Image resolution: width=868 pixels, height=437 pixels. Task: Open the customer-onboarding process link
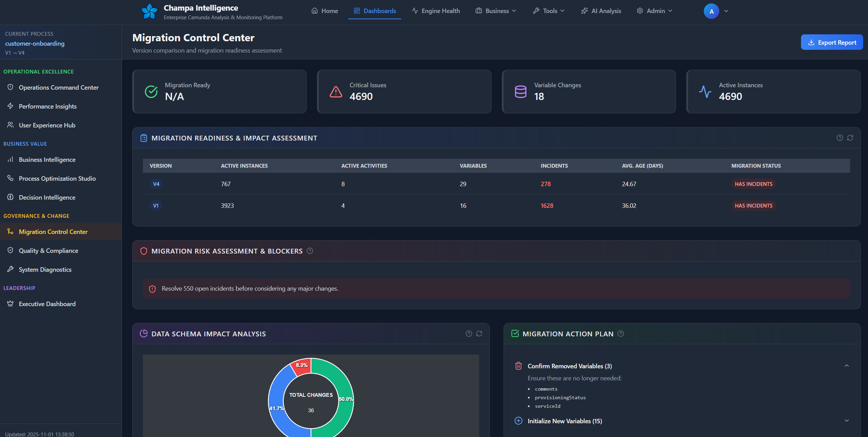(35, 44)
